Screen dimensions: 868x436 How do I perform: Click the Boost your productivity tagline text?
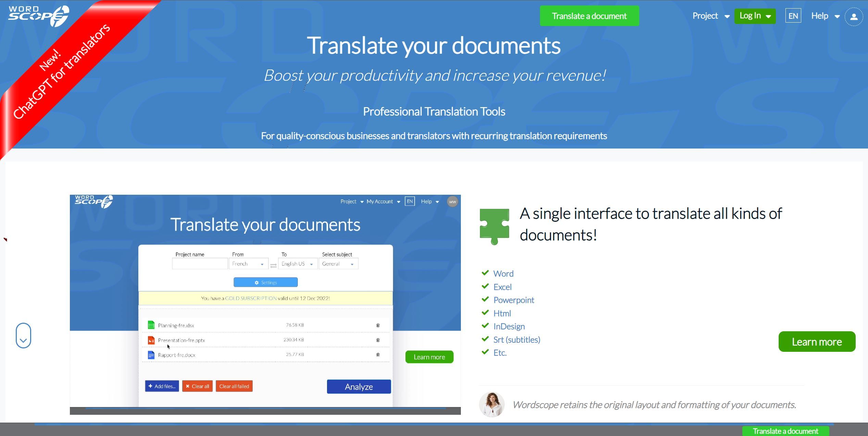click(435, 75)
